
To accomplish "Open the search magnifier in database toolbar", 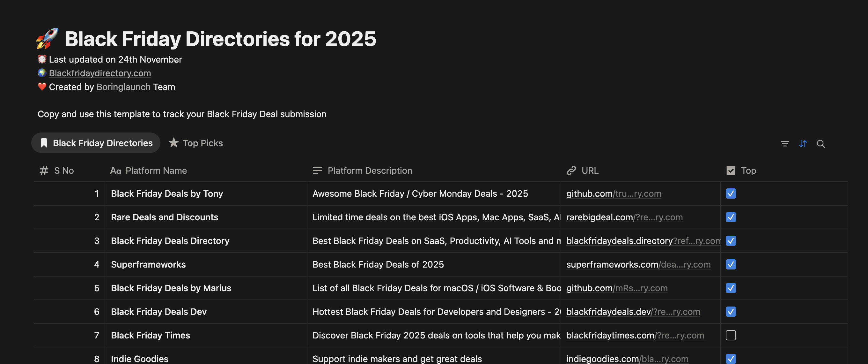I will (x=820, y=144).
